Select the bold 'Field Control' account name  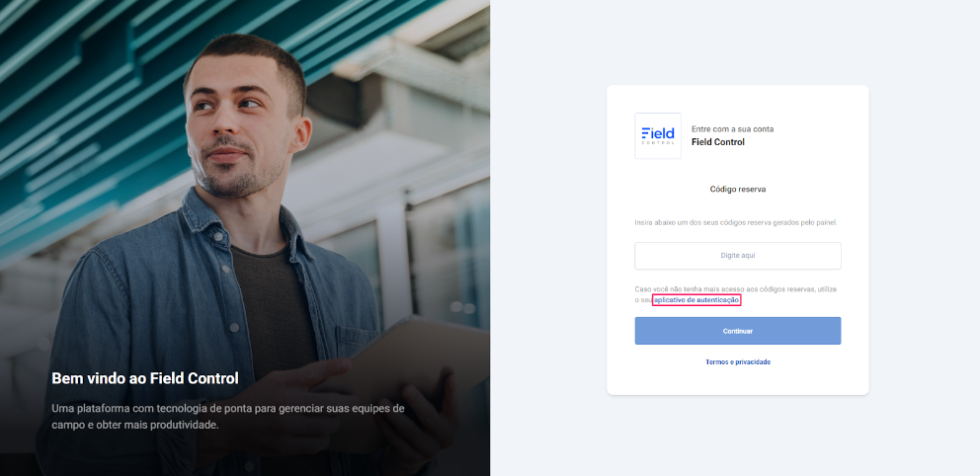(x=718, y=142)
